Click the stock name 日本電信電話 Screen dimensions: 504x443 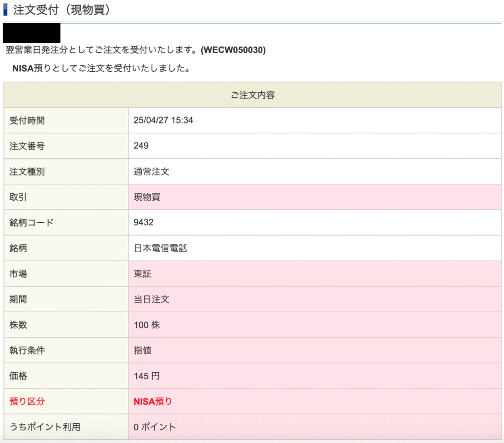coord(160,248)
